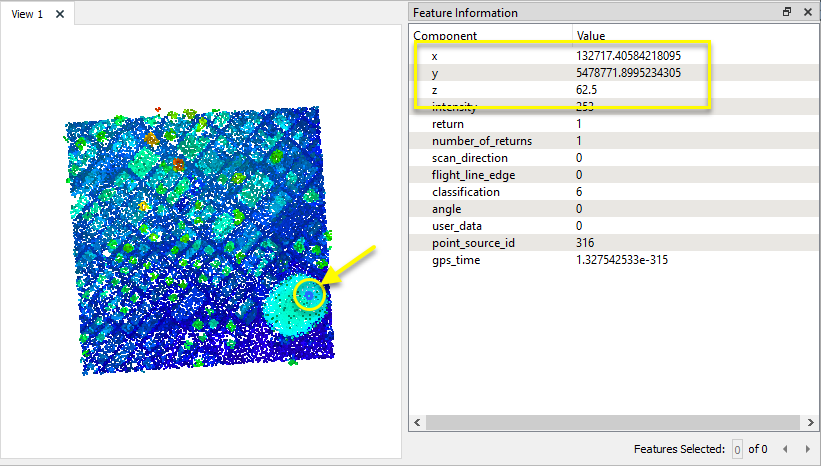Click the classification value 6
This screenshot has width=821, height=466.
coord(579,192)
